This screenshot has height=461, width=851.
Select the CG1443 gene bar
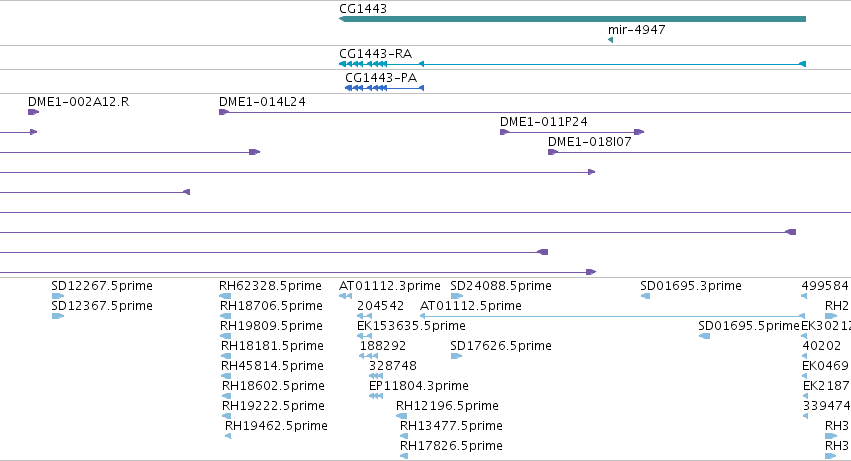[572, 19]
